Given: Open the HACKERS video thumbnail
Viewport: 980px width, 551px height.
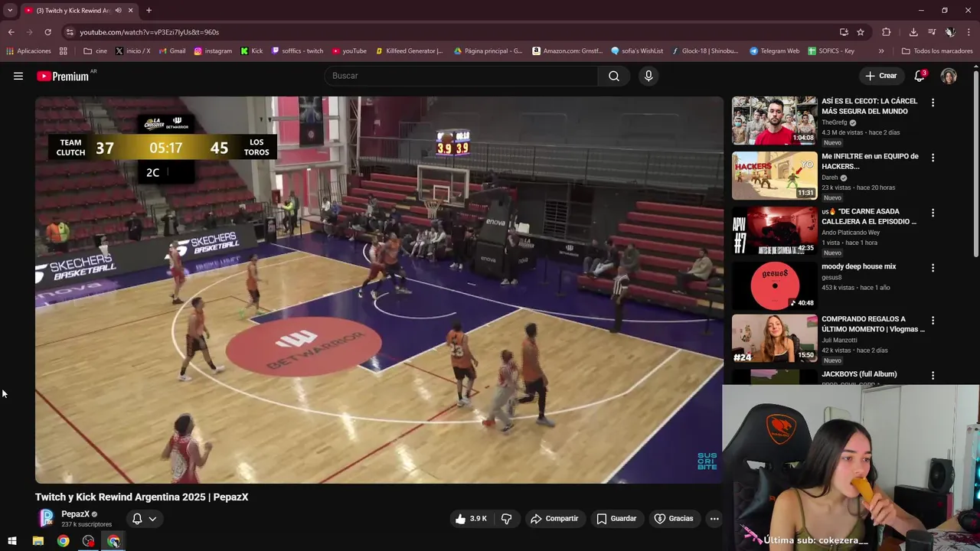Looking at the screenshot, I should pos(774,175).
